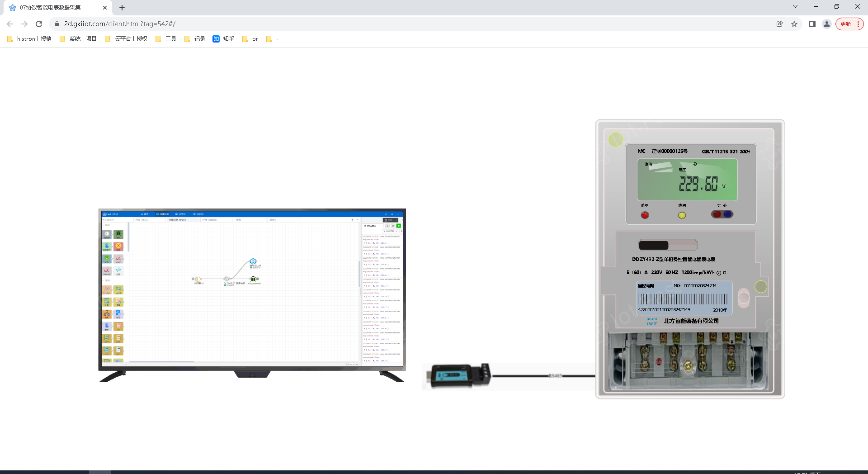Open the 知乎 bookmark

coord(224,39)
